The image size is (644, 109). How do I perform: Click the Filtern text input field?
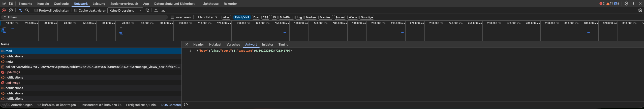(86, 17)
